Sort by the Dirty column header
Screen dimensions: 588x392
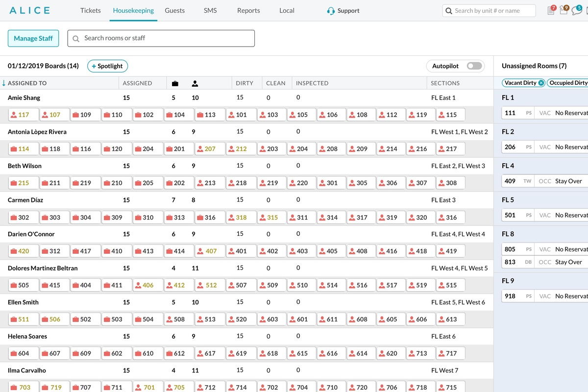pyautogui.click(x=245, y=83)
